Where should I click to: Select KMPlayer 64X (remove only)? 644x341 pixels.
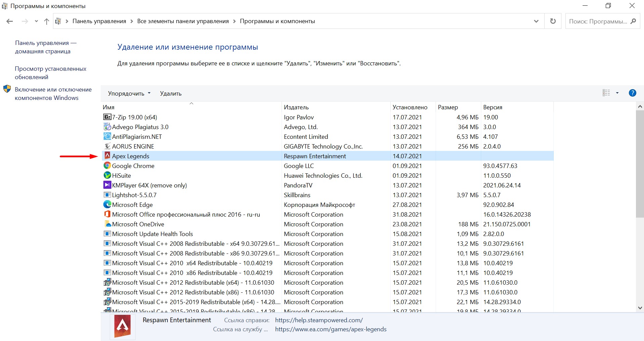point(149,185)
